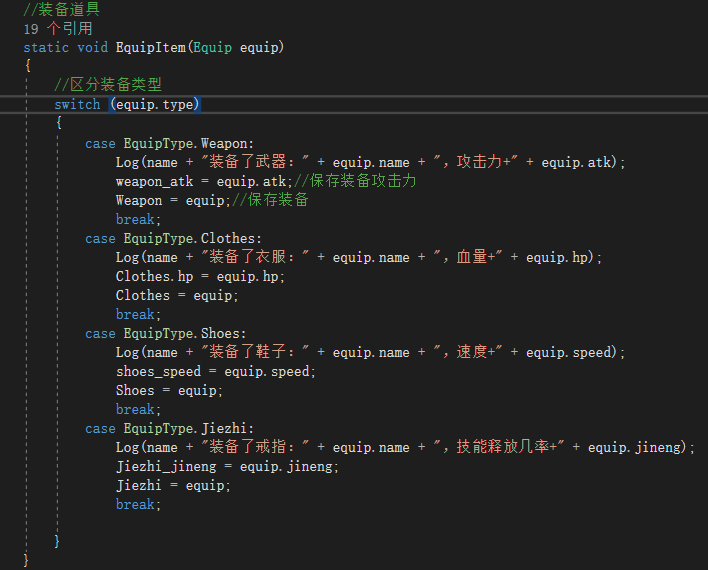
Task: Click the line "case EquipType.Jiezhi:"
Action: [169, 428]
